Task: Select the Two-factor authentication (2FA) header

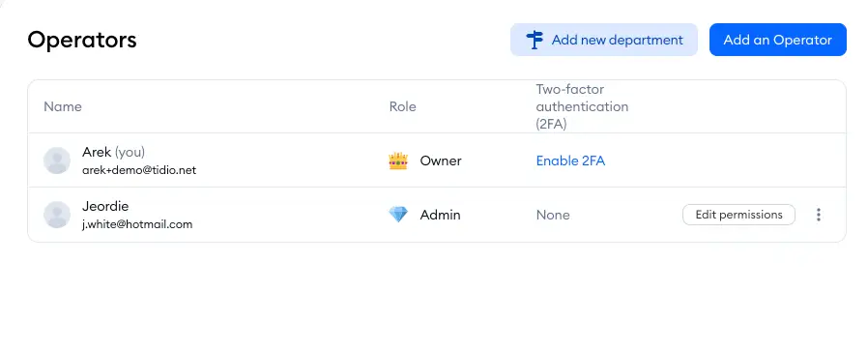Action: (582, 107)
